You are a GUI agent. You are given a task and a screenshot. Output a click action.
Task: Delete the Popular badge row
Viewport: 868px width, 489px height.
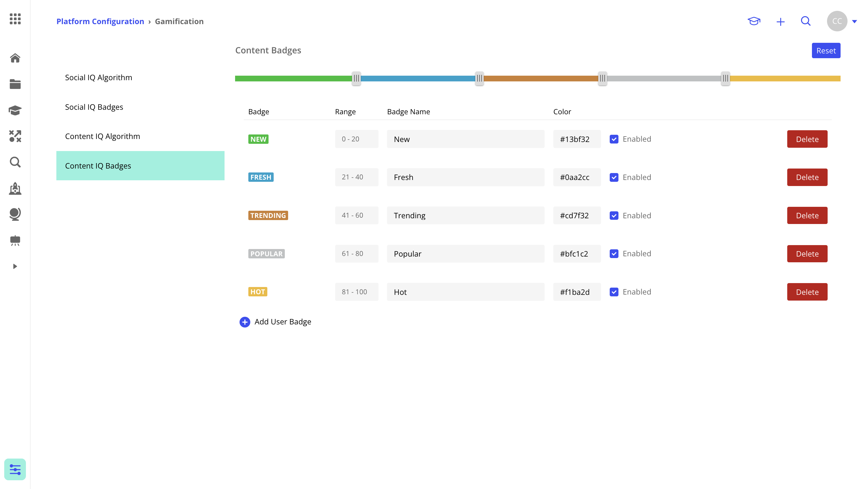pyautogui.click(x=807, y=254)
